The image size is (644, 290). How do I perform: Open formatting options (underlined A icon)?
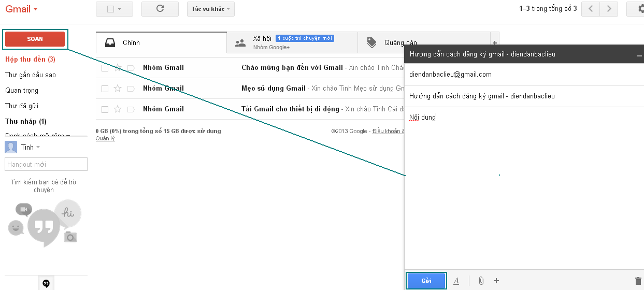(x=456, y=281)
